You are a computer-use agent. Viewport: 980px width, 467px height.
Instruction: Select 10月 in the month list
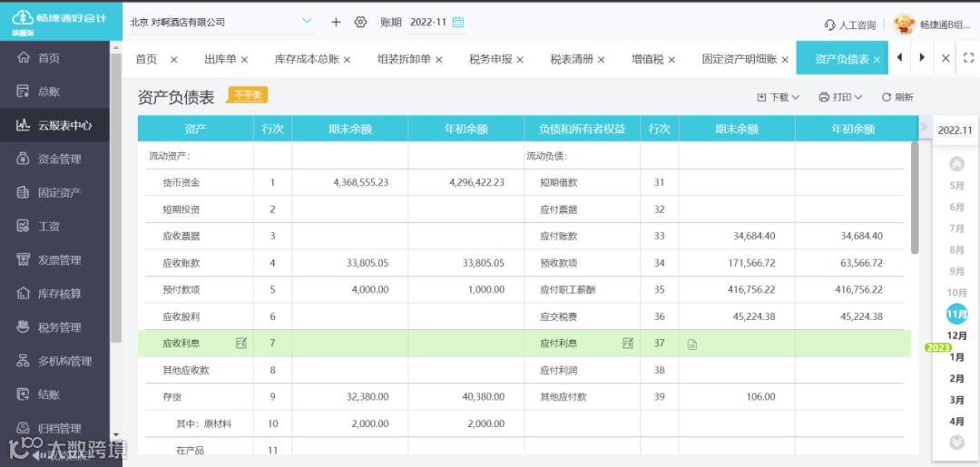(x=957, y=293)
